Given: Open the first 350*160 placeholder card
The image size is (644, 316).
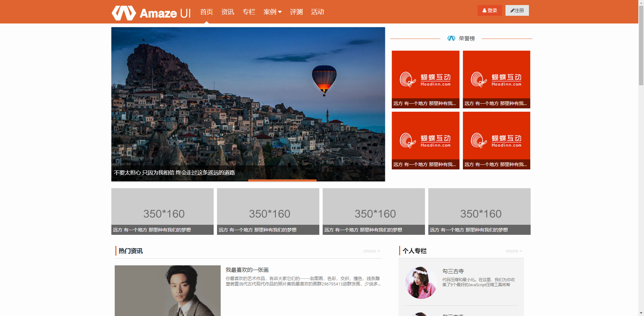Looking at the screenshot, I should 162,211.
